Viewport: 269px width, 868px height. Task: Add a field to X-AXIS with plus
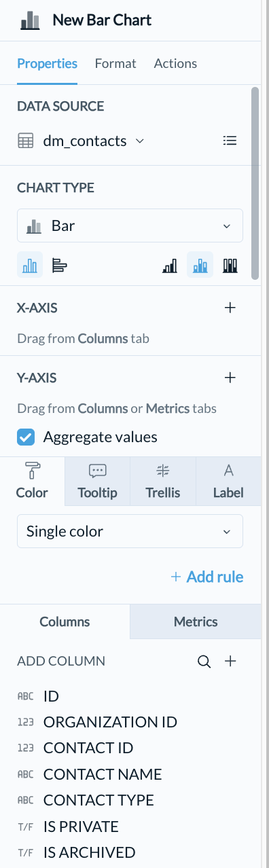[x=230, y=308]
